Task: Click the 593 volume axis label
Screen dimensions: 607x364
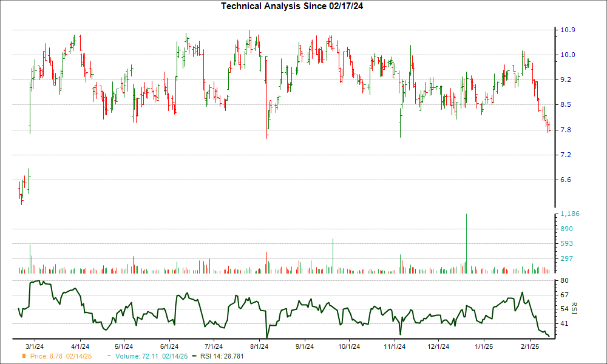Action: click(x=567, y=244)
